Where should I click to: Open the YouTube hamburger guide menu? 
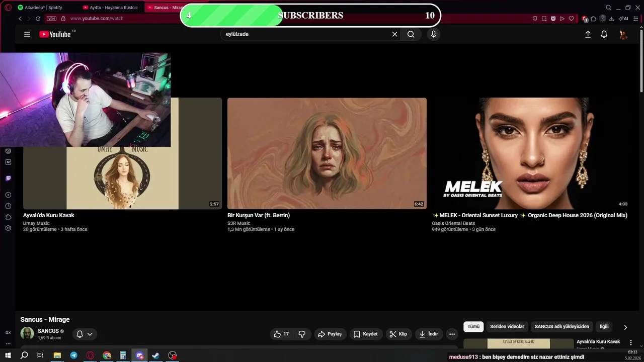click(x=27, y=34)
